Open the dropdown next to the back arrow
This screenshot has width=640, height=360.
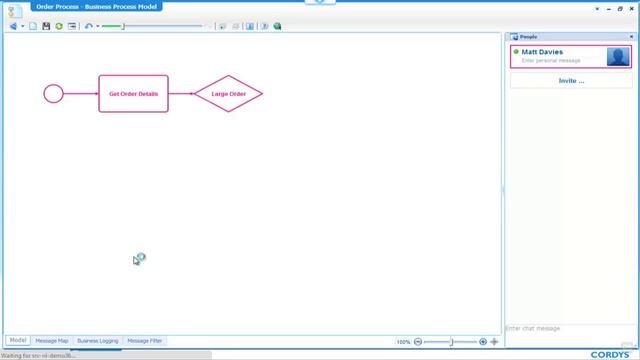tap(23, 26)
